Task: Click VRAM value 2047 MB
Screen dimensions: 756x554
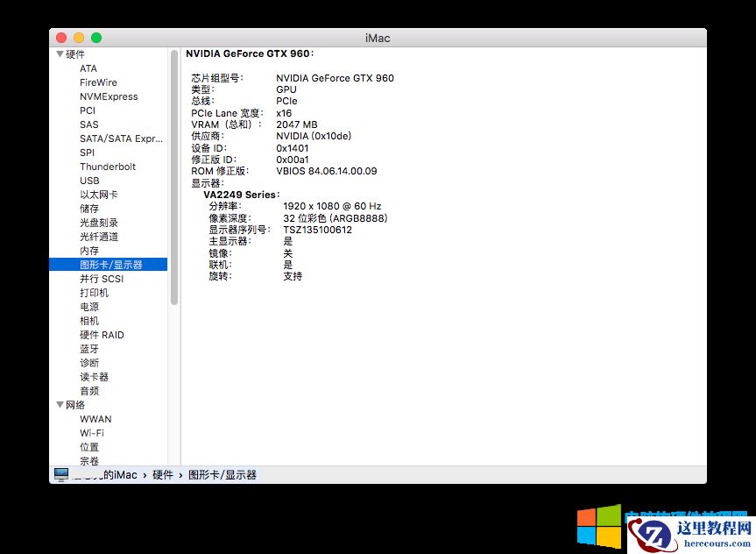Action: (x=296, y=124)
